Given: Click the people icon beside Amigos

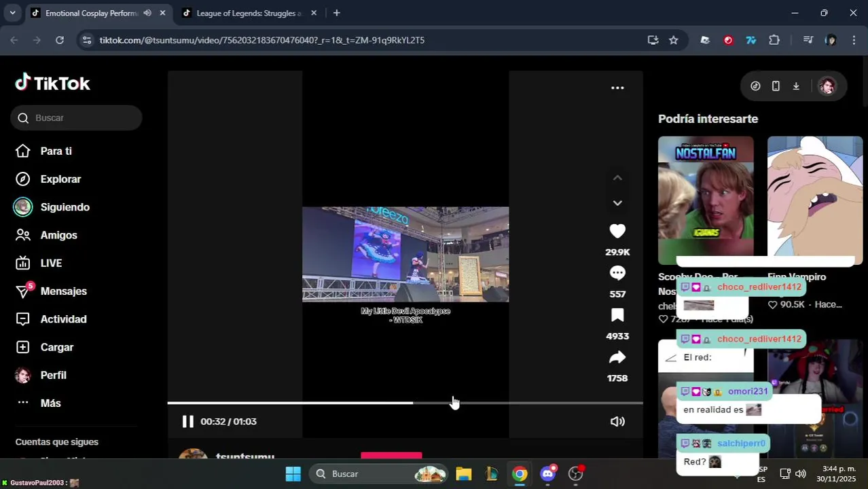Looking at the screenshot, I should pyautogui.click(x=23, y=235).
